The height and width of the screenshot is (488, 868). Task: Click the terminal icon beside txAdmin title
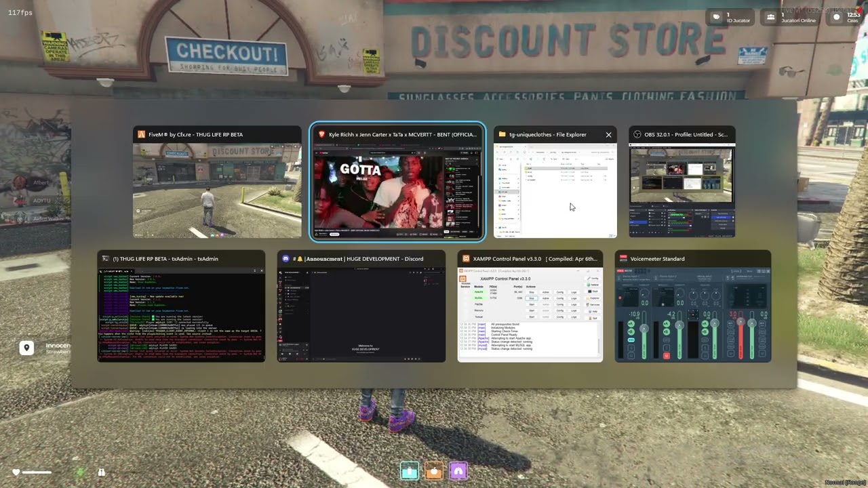click(106, 258)
